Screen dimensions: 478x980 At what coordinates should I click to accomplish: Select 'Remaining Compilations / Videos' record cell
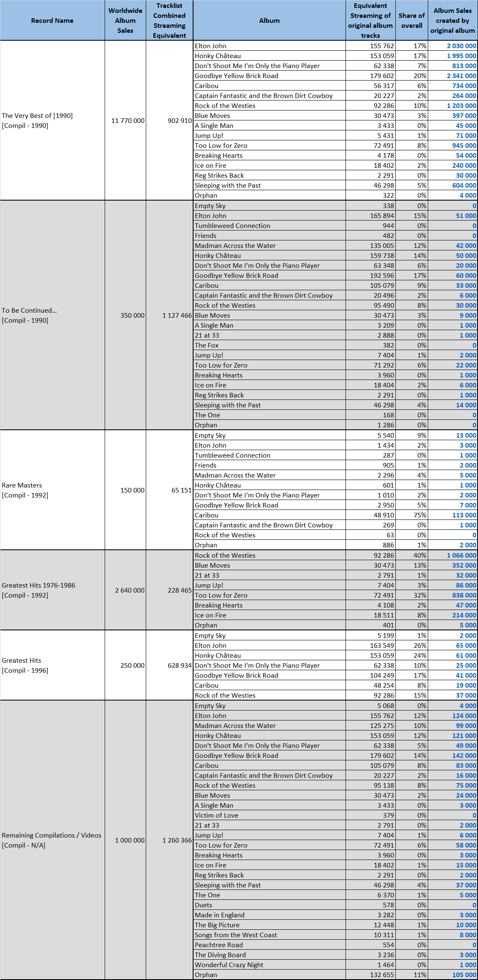pyautogui.click(x=52, y=840)
